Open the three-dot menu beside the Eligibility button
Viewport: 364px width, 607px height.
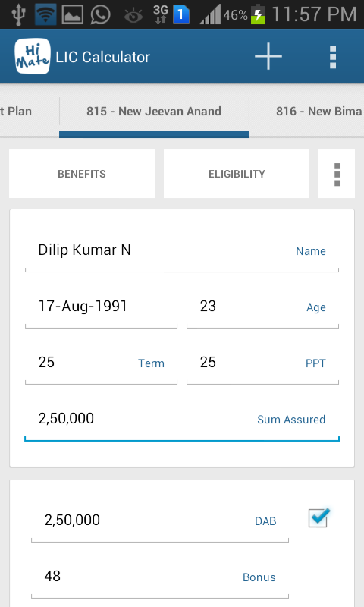click(337, 174)
